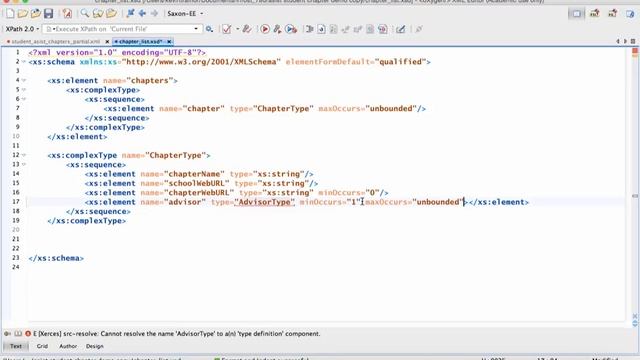Click the underlined "AdvisorType" text on line 17

coord(264,202)
